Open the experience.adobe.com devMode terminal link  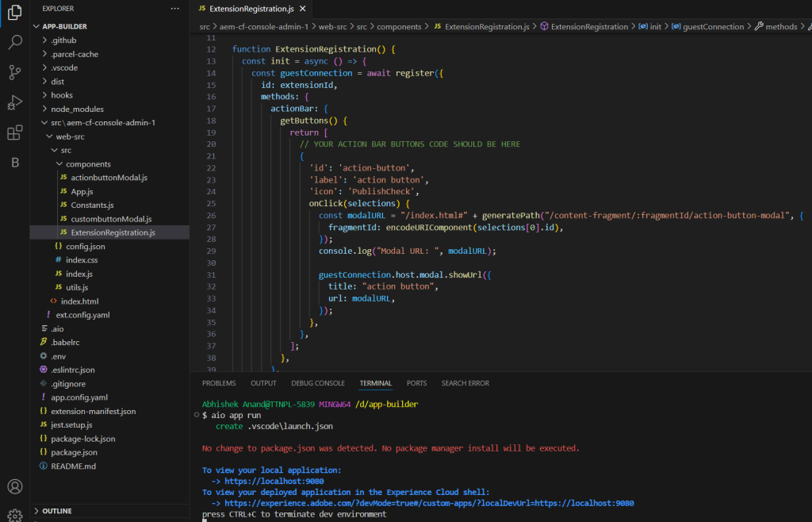click(x=429, y=503)
